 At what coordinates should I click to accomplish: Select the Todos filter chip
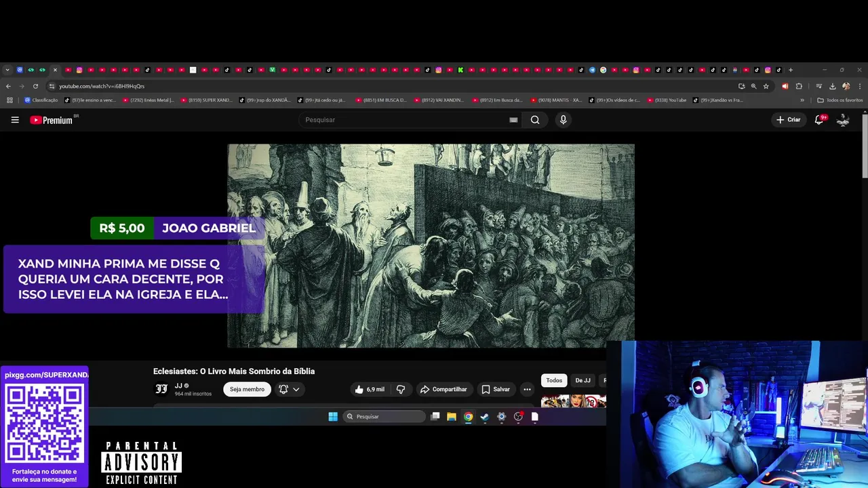[x=554, y=380]
